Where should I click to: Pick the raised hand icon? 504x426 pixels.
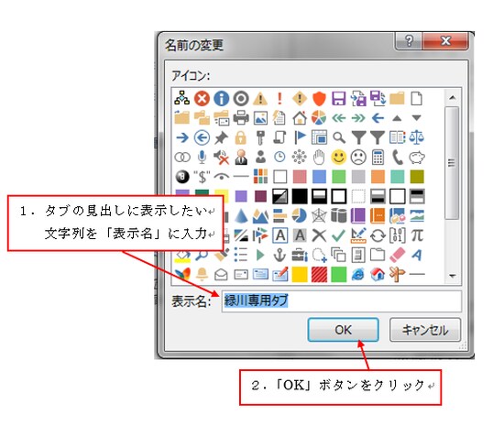click(x=319, y=157)
